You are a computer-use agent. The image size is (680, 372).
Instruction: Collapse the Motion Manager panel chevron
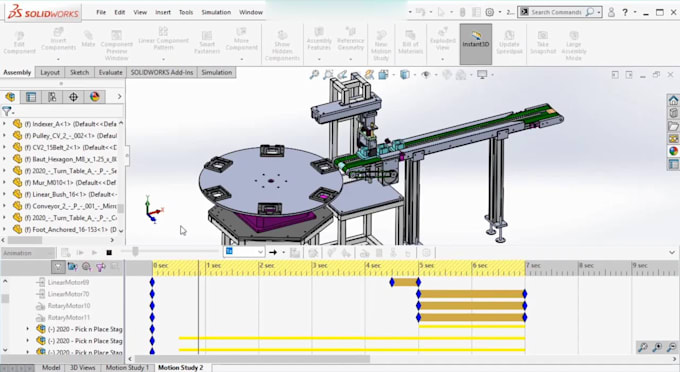pos(672,252)
